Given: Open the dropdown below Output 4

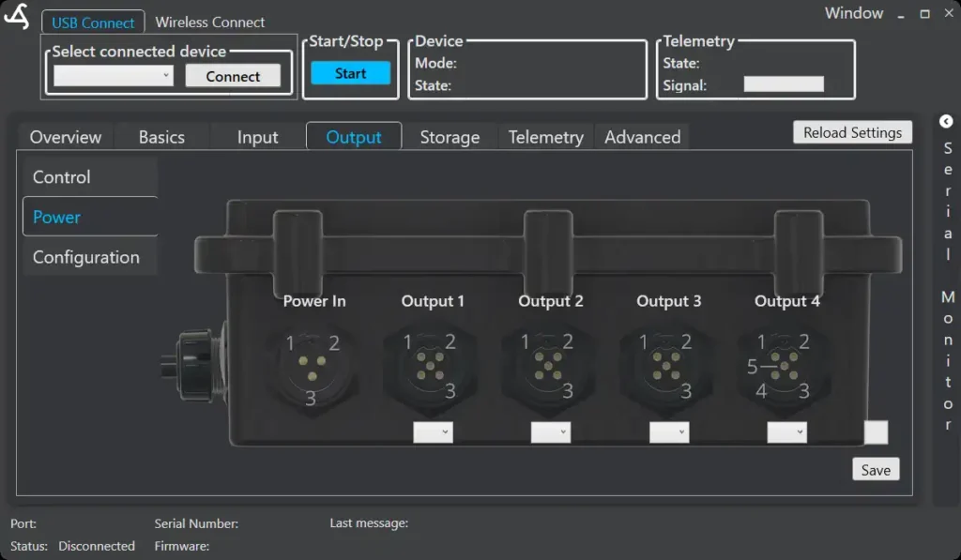Looking at the screenshot, I should [x=786, y=431].
